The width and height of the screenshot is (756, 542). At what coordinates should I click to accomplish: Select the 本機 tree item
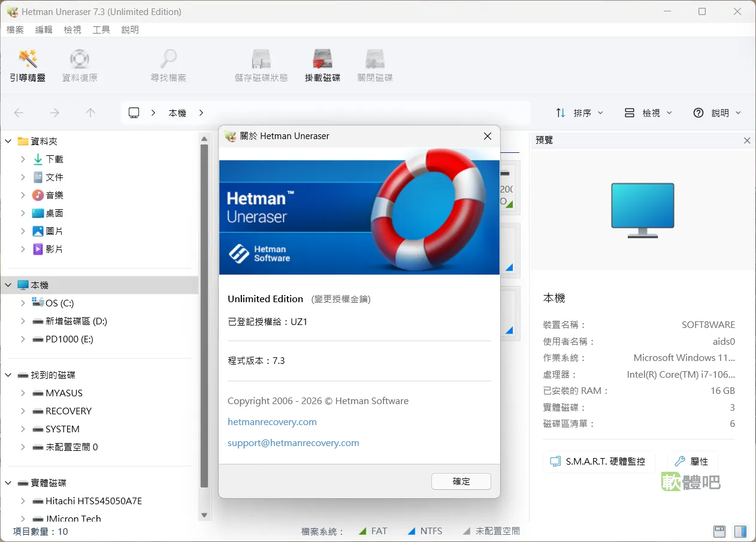99,285
